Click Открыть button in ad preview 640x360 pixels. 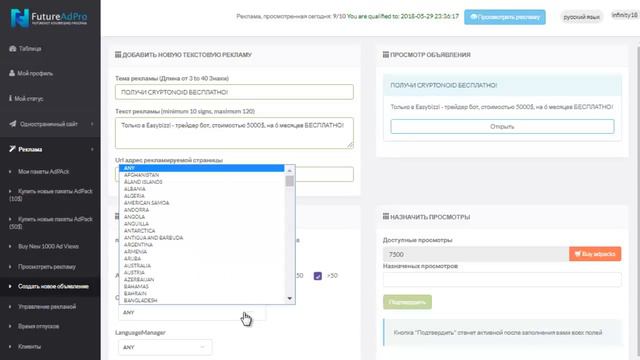502,127
